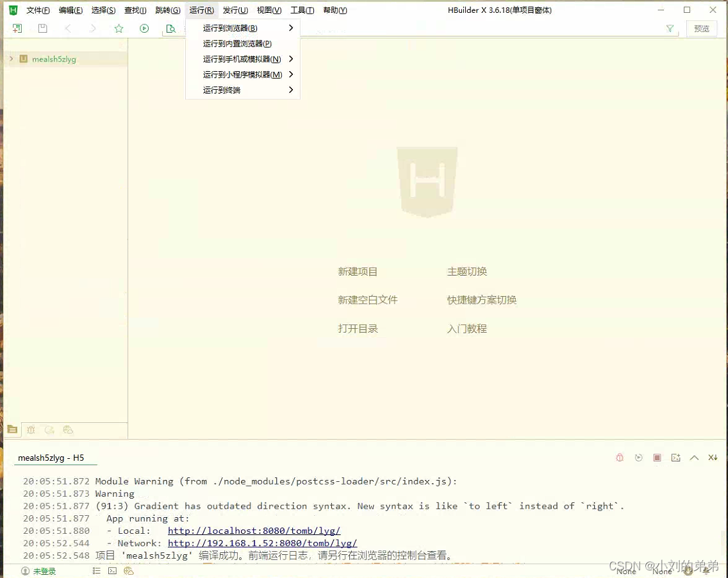Open the 跳转(G) menu
728x578 pixels.
click(x=168, y=10)
